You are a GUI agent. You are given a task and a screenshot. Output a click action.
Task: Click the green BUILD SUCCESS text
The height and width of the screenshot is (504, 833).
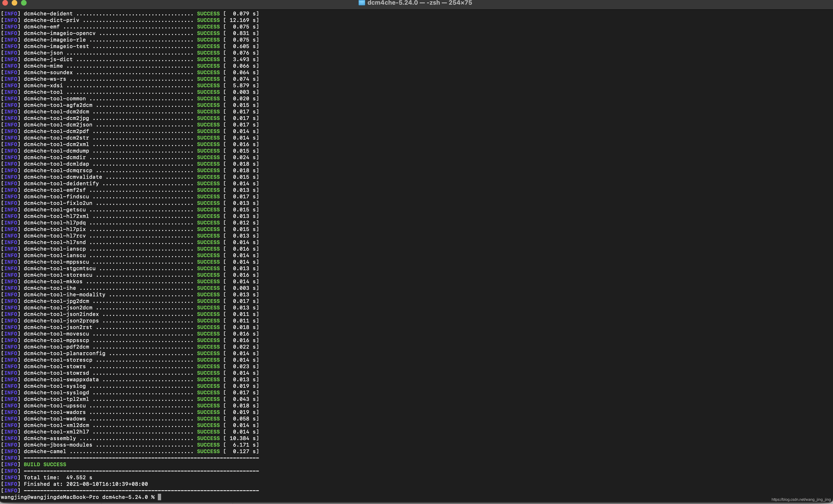pos(45,465)
